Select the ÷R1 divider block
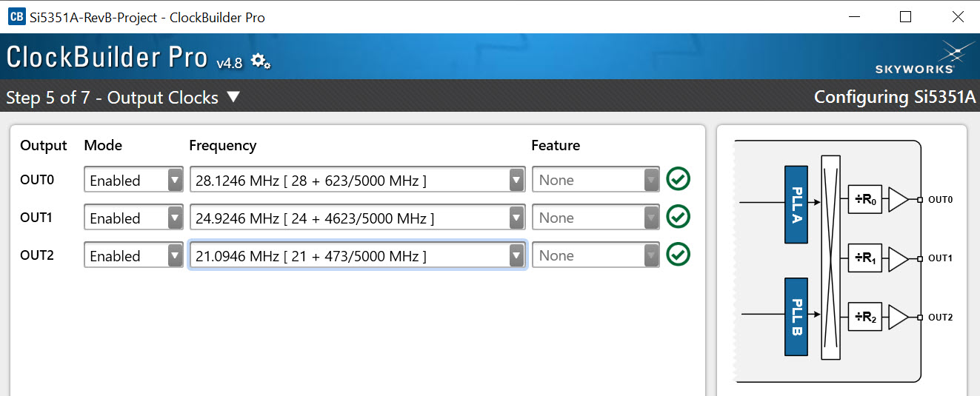The height and width of the screenshot is (396, 980). pyautogui.click(x=864, y=258)
